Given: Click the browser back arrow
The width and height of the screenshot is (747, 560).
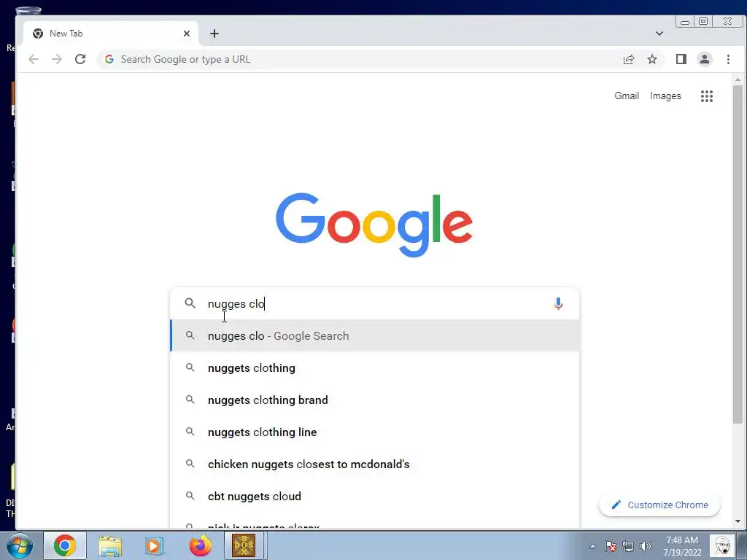Looking at the screenshot, I should tap(34, 59).
